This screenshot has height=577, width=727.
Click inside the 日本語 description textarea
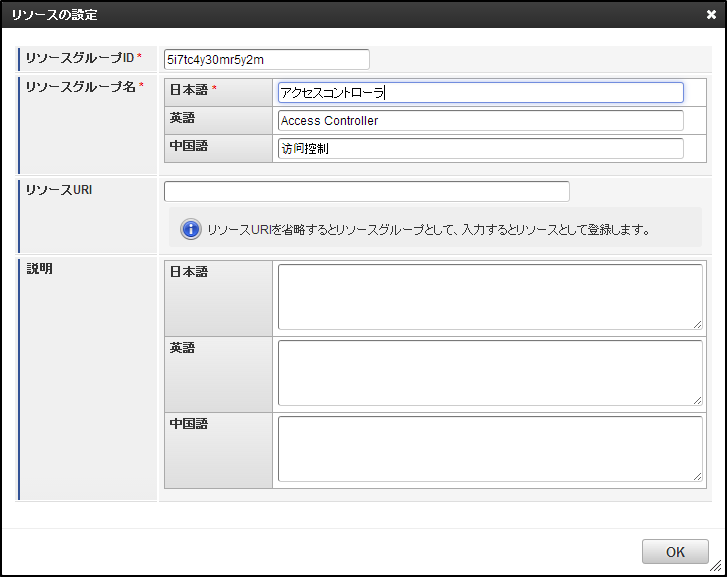[489, 297]
